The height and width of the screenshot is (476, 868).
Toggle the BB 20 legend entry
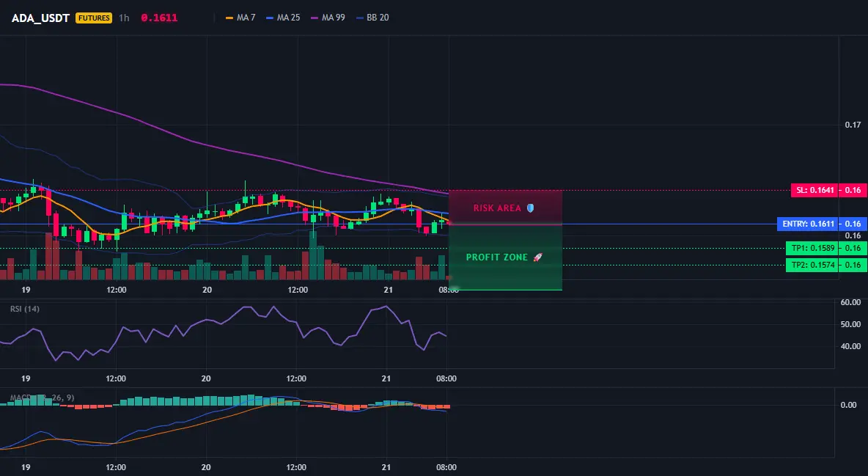pos(372,18)
